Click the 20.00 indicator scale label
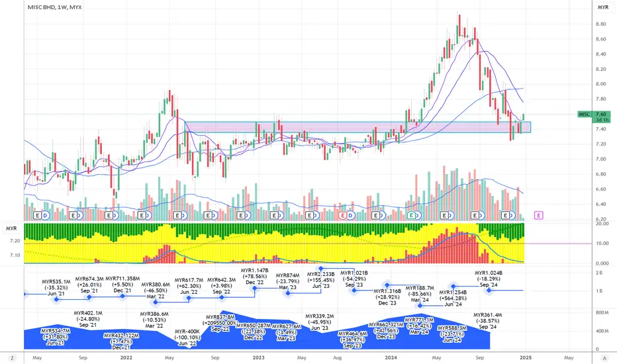 pyautogui.click(x=602, y=224)
